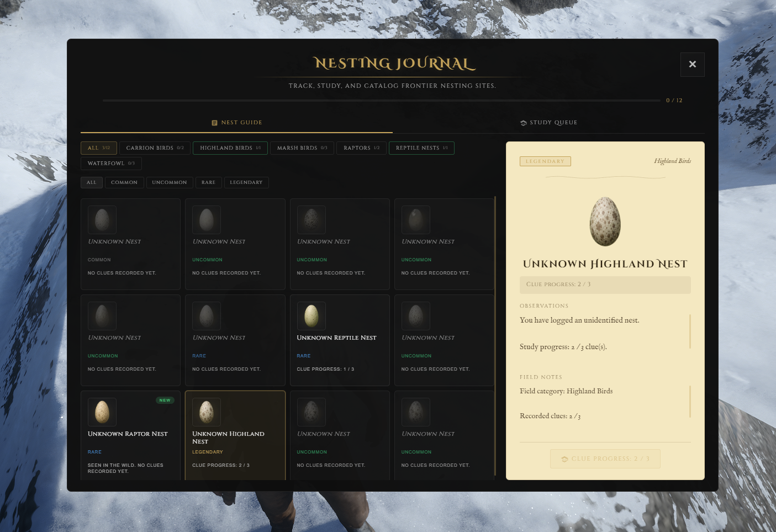Click the large egg image in the detail panel

[605, 222]
